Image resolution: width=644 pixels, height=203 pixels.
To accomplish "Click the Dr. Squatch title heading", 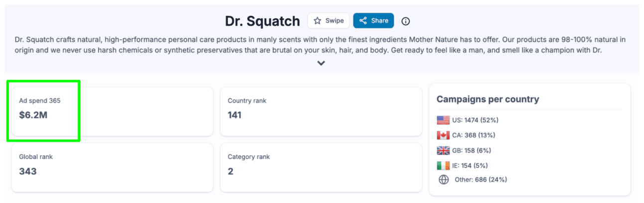I will (263, 21).
